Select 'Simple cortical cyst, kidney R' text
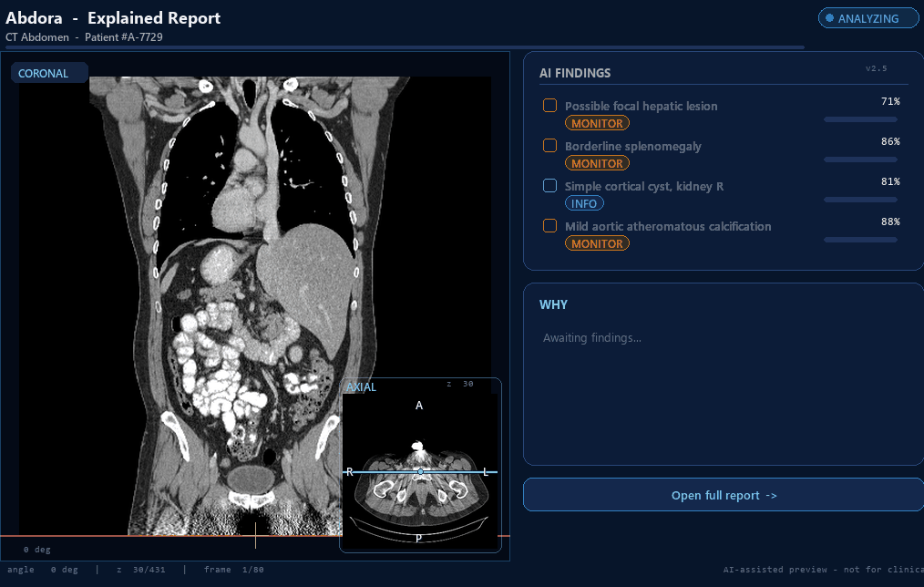Viewport: 924px width, 587px height. pyautogui.click(x=644, y=186)
